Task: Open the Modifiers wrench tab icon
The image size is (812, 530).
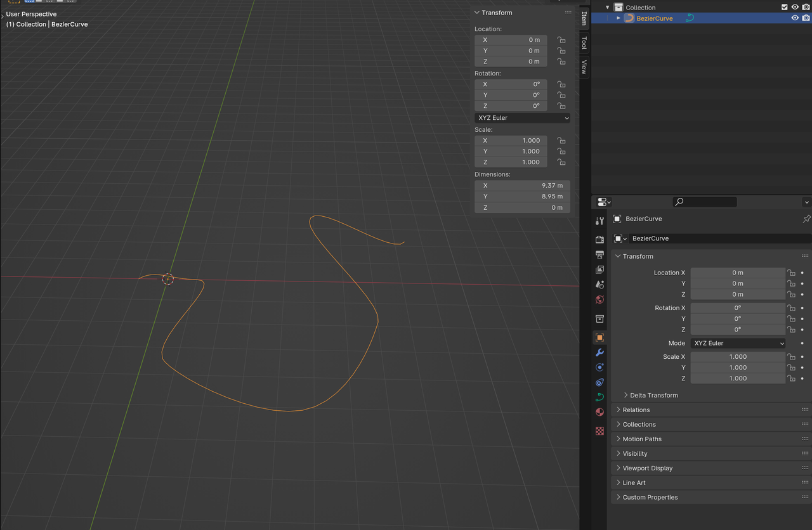Action: click(599, 352)
